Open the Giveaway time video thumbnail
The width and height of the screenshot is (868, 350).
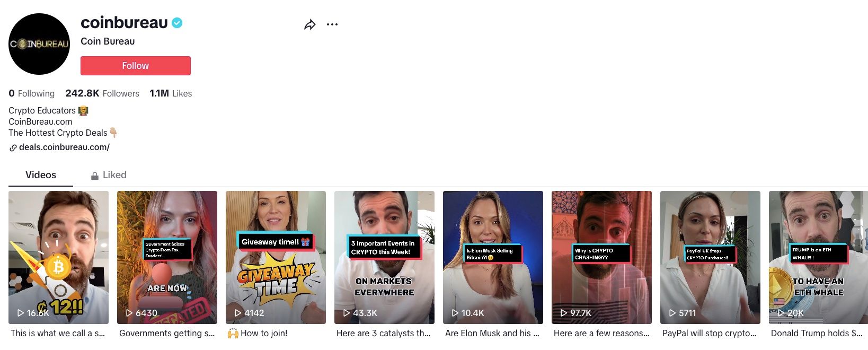(276, 257)
